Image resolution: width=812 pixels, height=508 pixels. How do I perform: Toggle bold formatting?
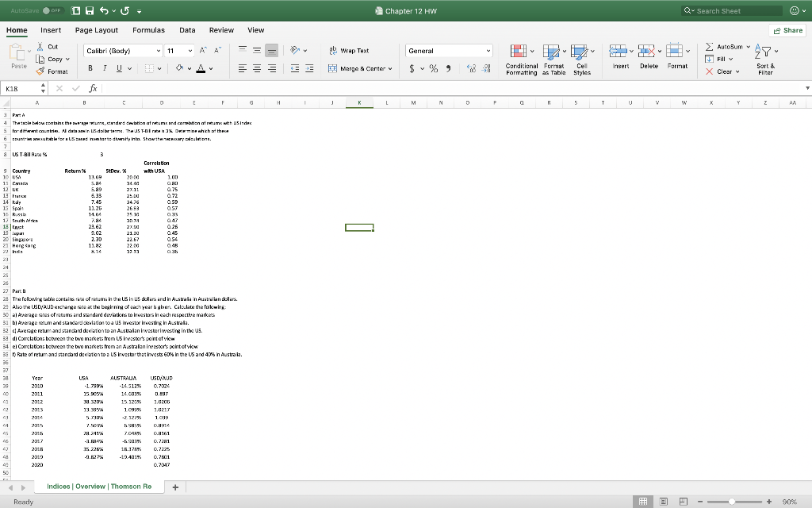(x=90, y=67)
